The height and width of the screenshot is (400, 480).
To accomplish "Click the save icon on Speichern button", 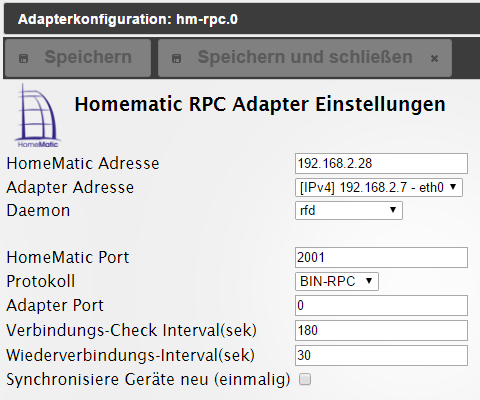I will click(23, 59).
